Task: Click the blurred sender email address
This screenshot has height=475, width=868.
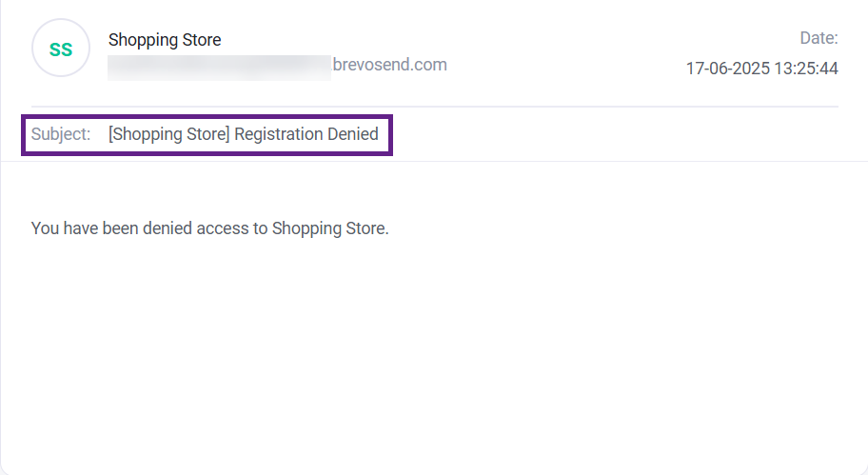Action: (219, 67)
